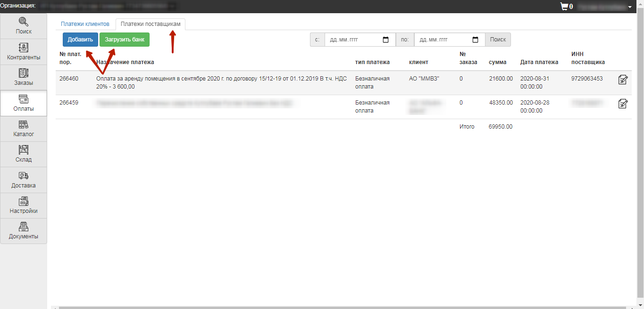Switch to Платежи клиентов tab
The image size is (644, 309).
(85, 24)
